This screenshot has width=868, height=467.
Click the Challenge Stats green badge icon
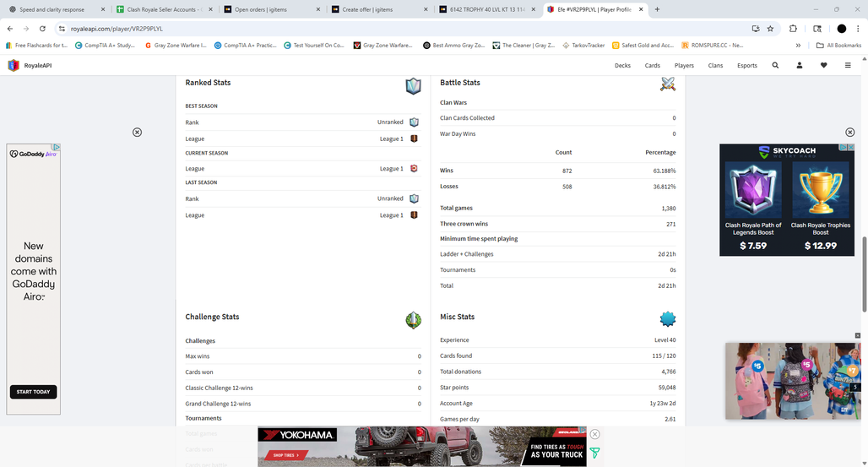414,320
